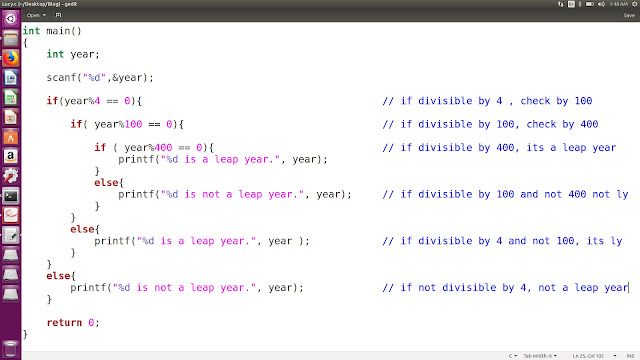640x360 pixels.
Task: Open the session power gear menu
Action: click(635, 4)
